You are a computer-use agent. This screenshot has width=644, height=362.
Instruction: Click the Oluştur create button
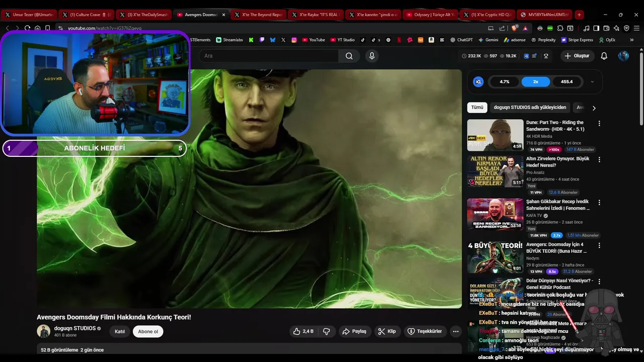pos(577,56)
